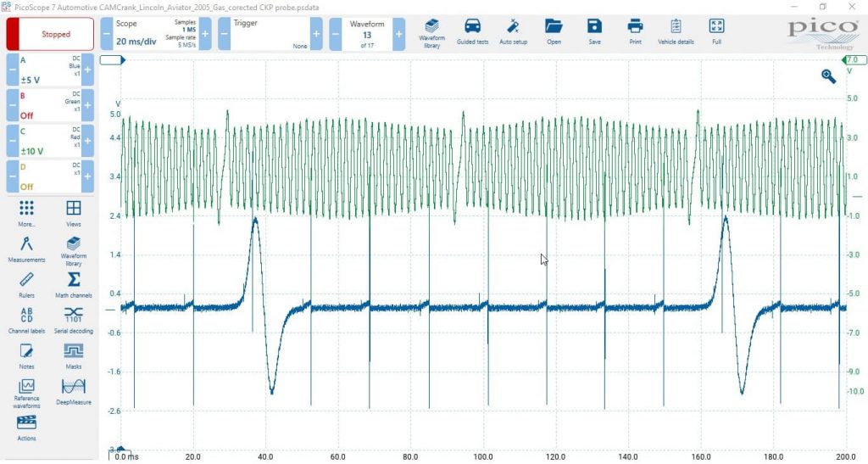
Task: Toggle the Stopped capture button
Action: [50, 35]
